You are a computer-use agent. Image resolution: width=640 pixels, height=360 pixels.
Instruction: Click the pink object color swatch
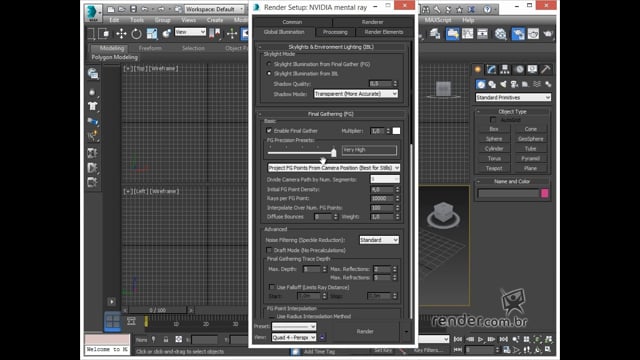pyautogui.click(x=544, y=193)
